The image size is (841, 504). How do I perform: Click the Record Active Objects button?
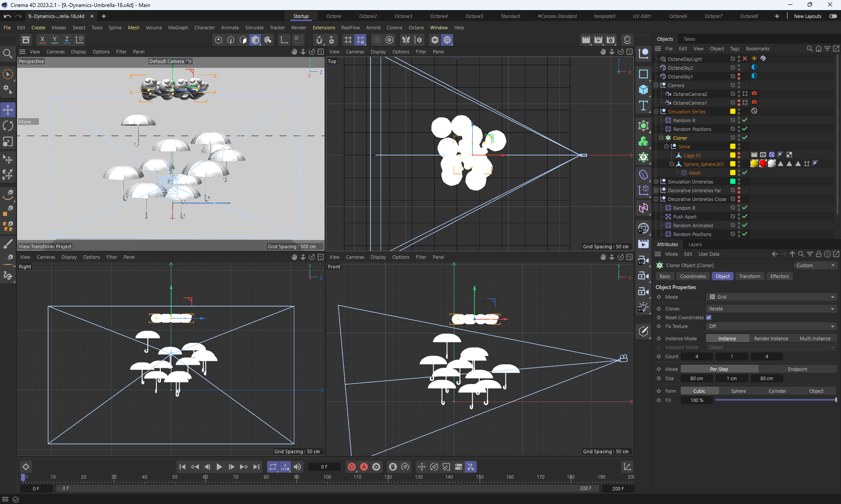coord(351,467)
